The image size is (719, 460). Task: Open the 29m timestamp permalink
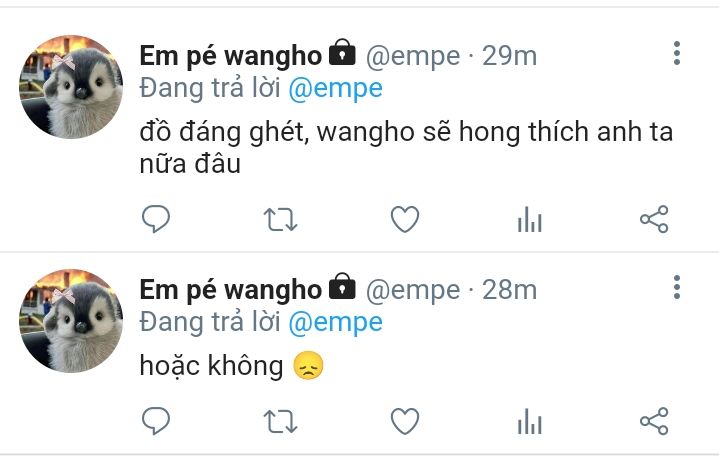[x=509, y=56]
